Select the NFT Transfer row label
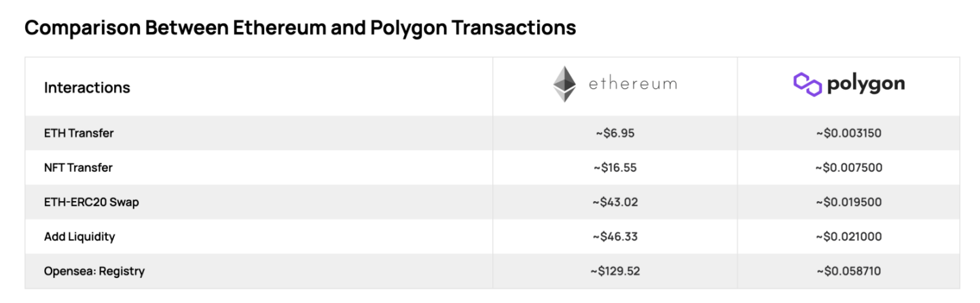Viewport: 980px width, 303px height. (x=78, y=167)
